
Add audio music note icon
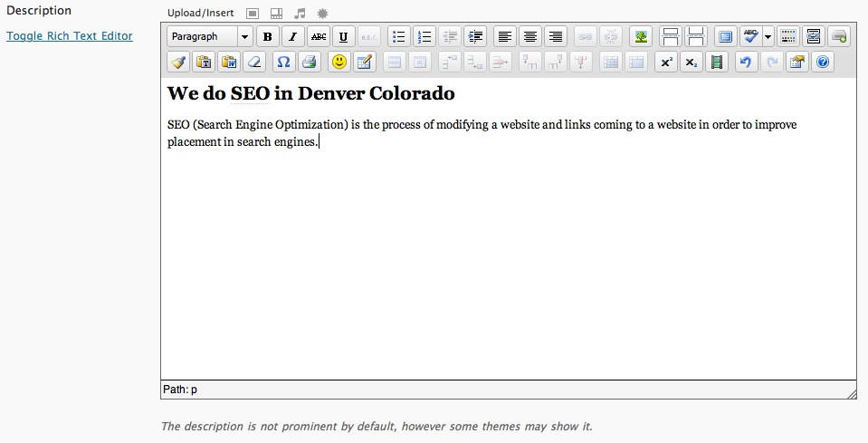coord(300,14)
